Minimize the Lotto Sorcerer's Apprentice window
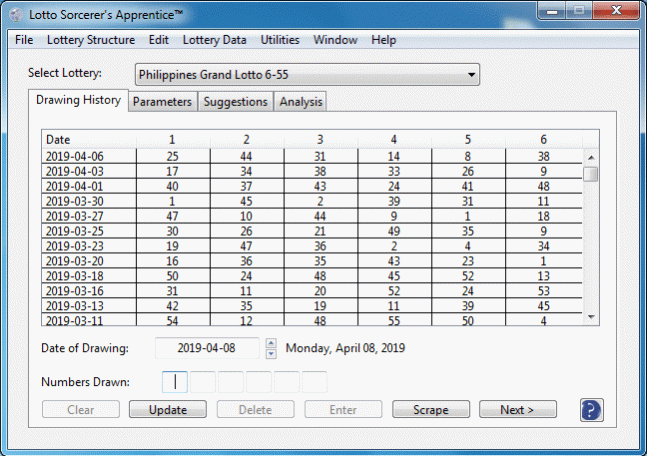The image size is (647, 456). [x=552, y=11]
